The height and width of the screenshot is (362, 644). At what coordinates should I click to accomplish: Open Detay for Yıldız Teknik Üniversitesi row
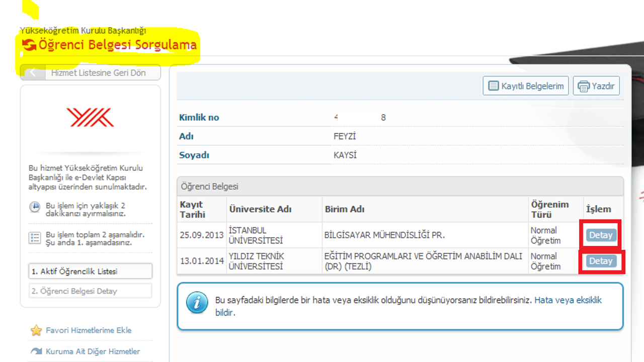601,261
